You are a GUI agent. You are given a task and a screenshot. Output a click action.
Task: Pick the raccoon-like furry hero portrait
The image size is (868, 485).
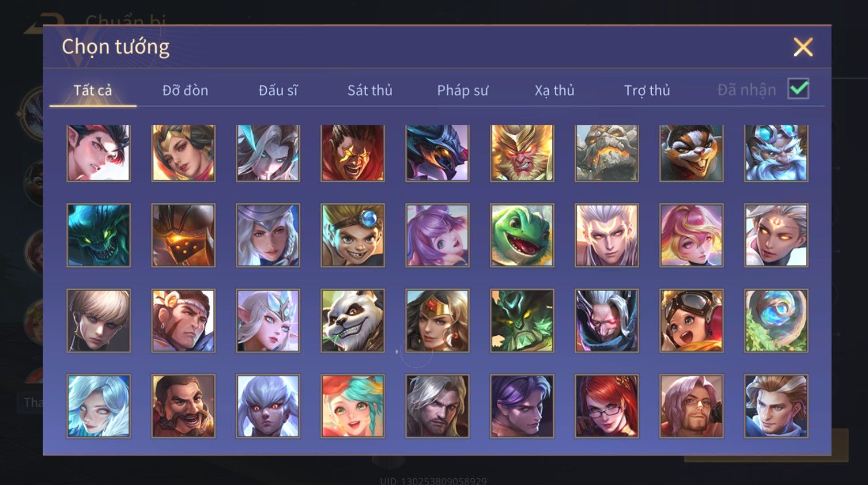[x=692, y=153]
